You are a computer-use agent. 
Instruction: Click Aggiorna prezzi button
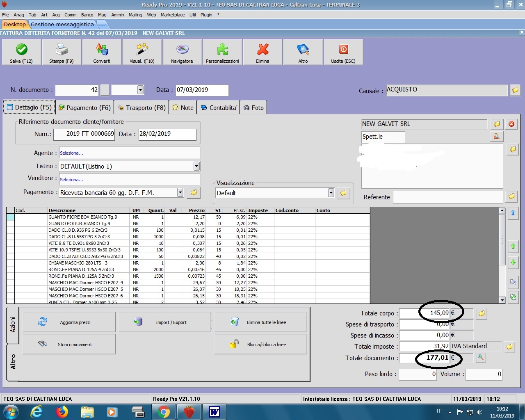tap(69, 322)
